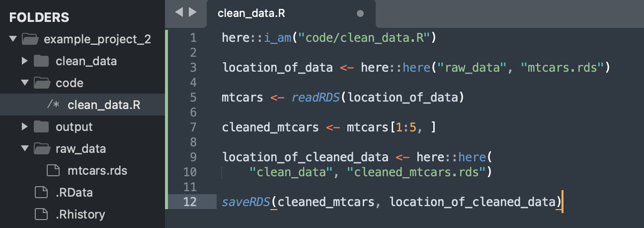Click the mtcars.rds file icon
The image size is (644, 228).
point(53,171)
